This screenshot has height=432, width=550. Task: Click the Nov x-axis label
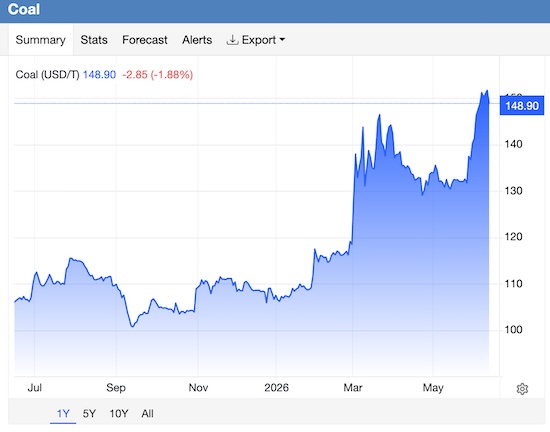198,387
